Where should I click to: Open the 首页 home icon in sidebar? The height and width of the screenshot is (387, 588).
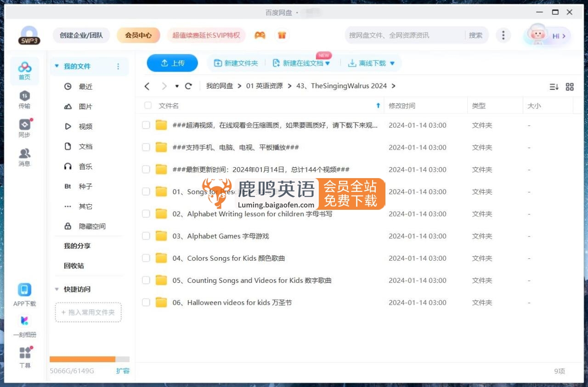[x=24, y=71]
